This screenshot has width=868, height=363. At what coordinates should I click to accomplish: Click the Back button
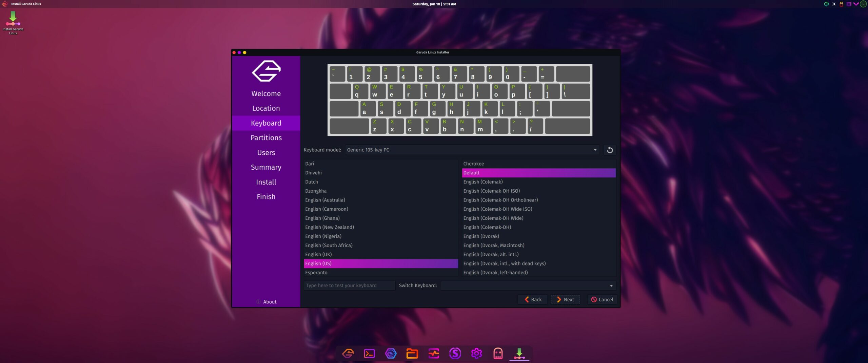(533, 300)
